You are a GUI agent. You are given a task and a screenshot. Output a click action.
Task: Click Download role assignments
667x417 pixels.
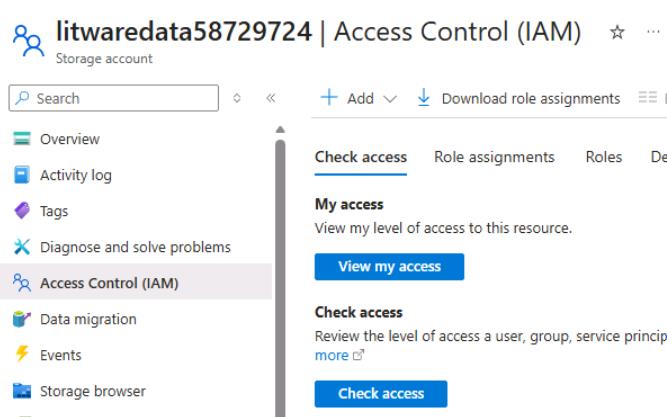518,98
